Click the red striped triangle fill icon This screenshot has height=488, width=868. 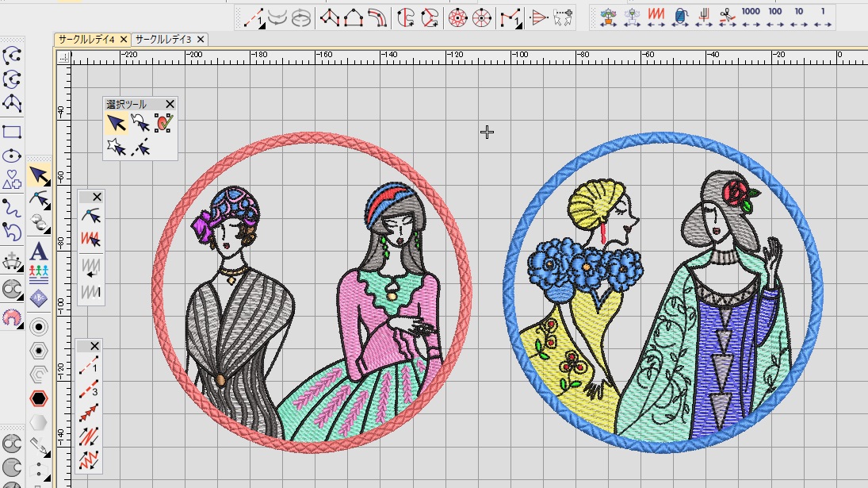point(538,18)
